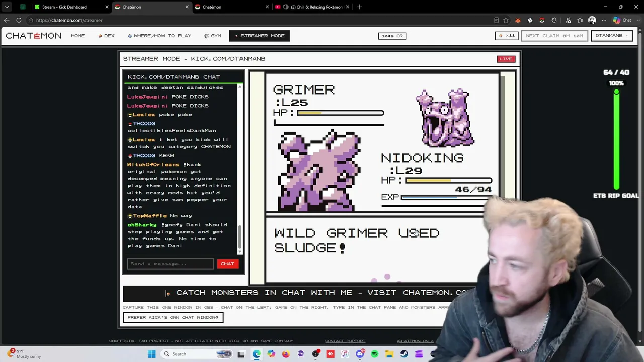
Task: Close the active Chatémon tab
Action: (x=187, y=7)
